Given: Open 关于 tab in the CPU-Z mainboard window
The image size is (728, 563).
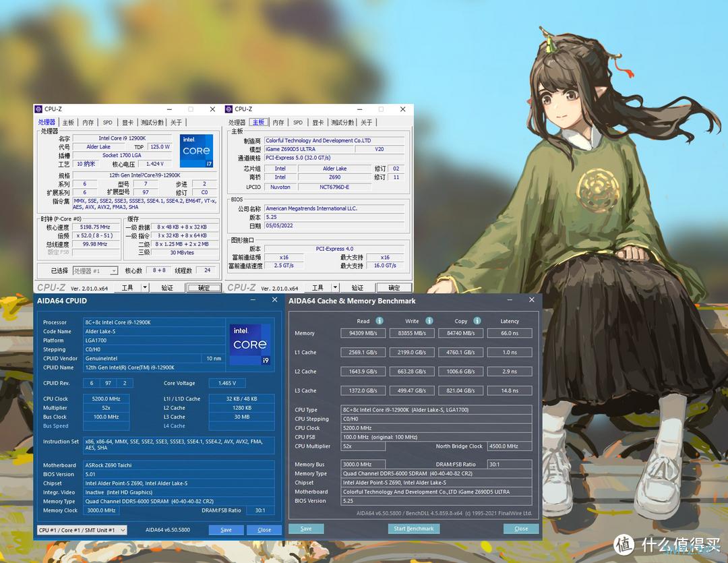Looking at the screenshot, I should pyautogui.click(x=366, y=122).
